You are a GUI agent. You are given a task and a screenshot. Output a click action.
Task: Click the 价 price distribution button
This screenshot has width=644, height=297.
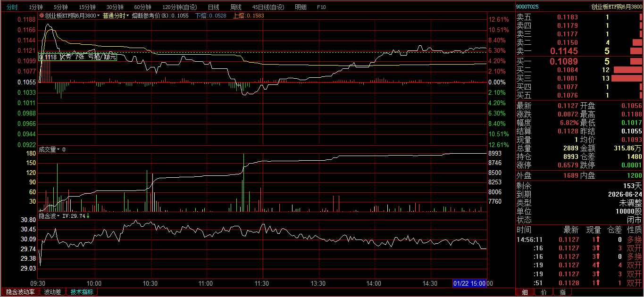[544, 292]
